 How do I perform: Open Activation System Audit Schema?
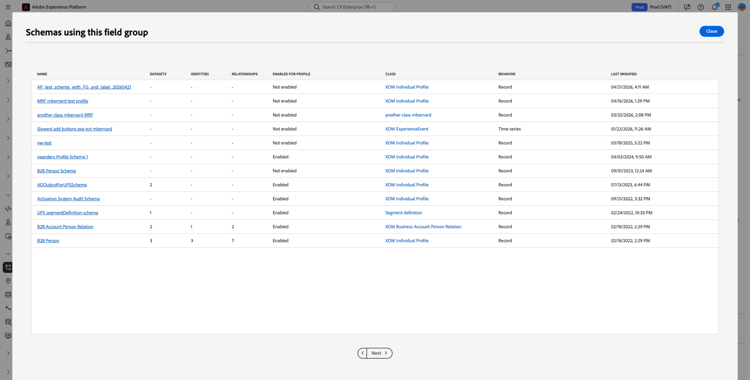68,199
